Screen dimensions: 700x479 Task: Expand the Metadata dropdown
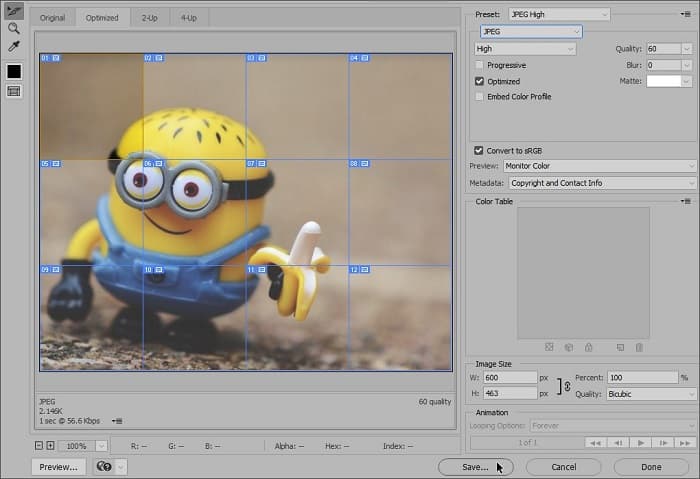click(x=602, y=183)
